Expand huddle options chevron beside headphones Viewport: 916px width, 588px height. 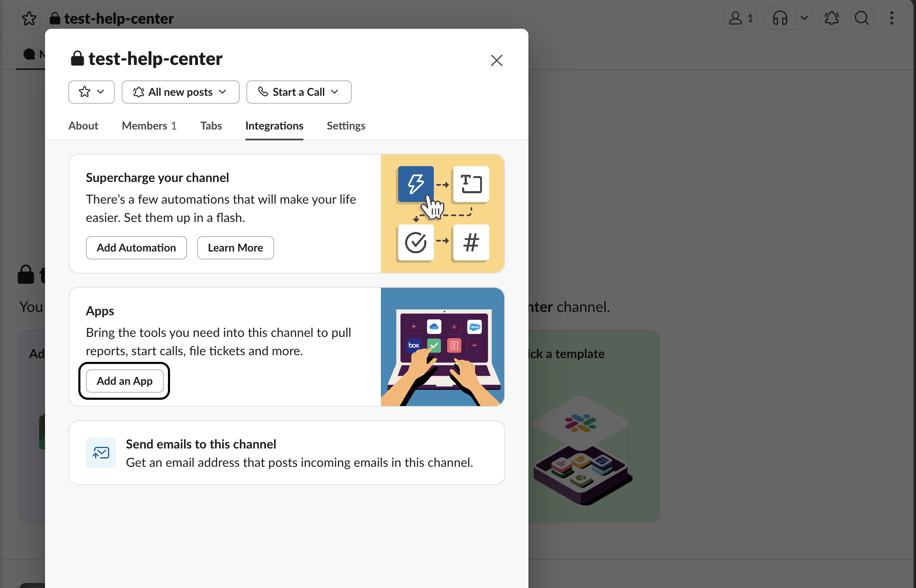[x=804, y=18]
